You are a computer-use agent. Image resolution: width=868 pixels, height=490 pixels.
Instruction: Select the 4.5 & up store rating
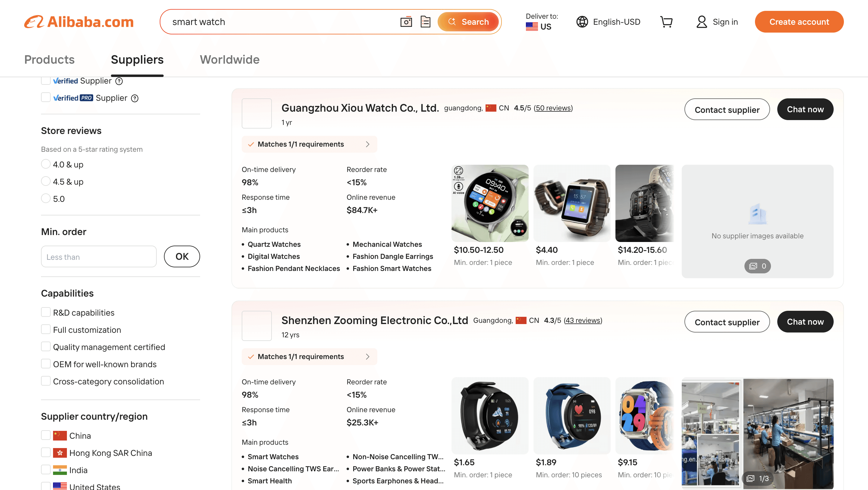coord(46,181)
